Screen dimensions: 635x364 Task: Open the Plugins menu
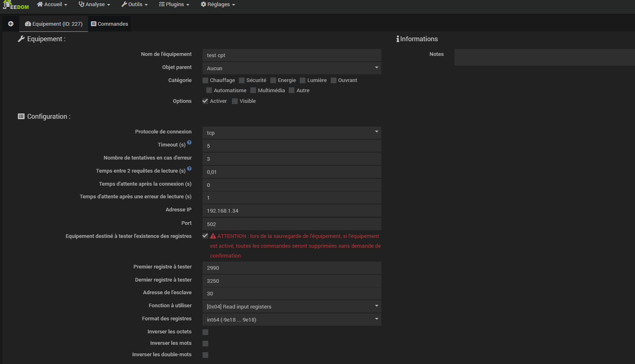click(x=174, y=4)
